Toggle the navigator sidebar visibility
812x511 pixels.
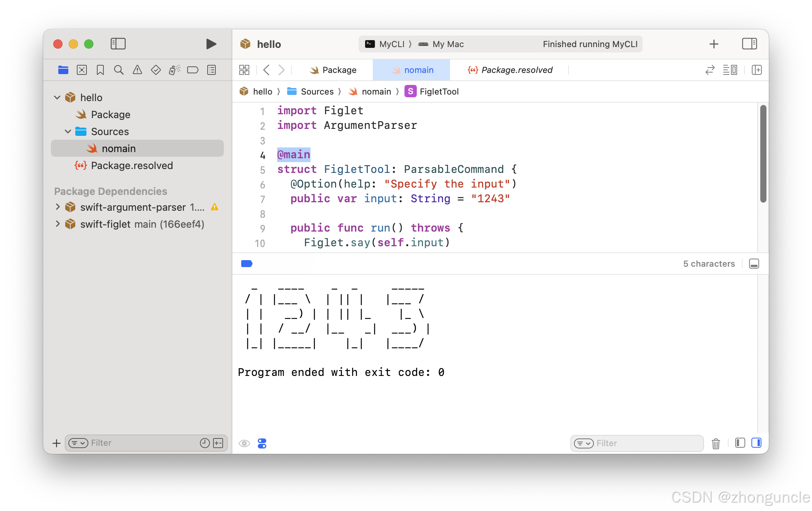click(118, 44)
